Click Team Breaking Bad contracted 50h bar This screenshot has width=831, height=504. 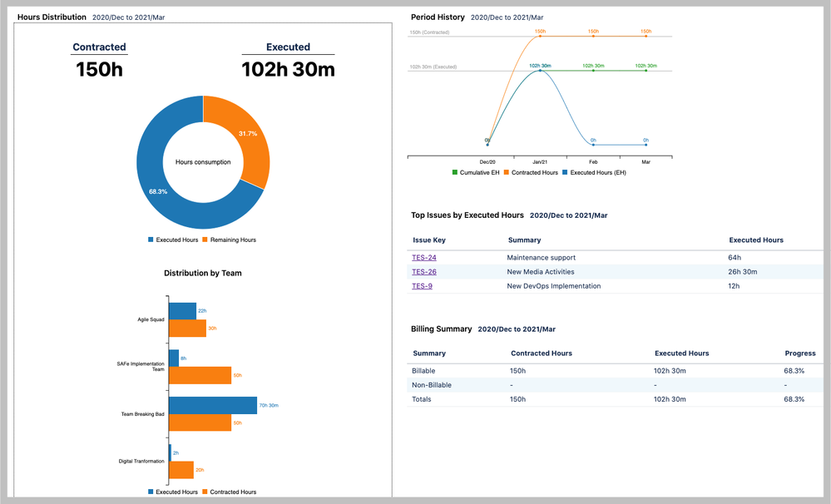(200, 422)
